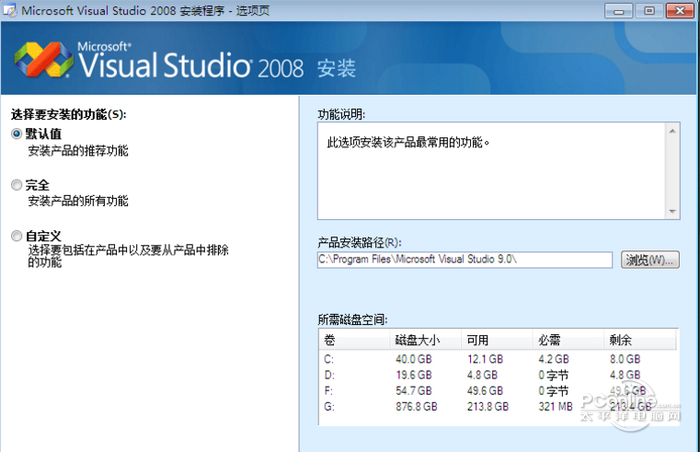Click the 必需 column header
The width and height of the screenshot is (700, 452).
coord(568,340)
